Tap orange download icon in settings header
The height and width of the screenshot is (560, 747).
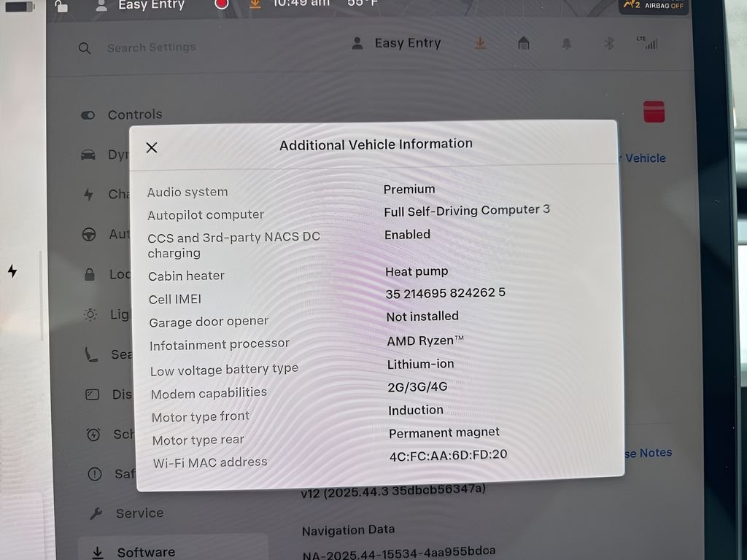tap(480, 43)
